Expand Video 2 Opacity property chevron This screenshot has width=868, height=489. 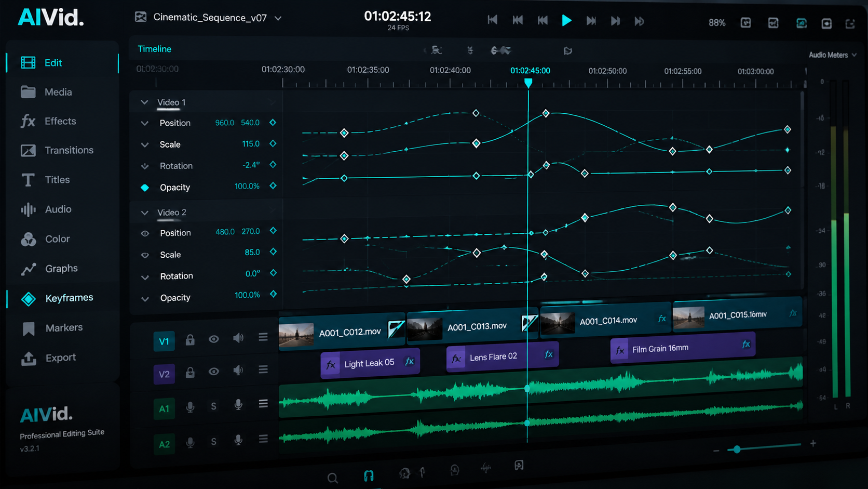tap(145, 299)
